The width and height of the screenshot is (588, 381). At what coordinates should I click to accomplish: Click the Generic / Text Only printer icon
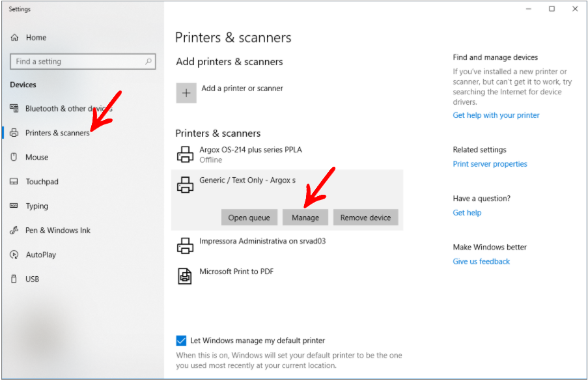pyautogui.click(x=185, y=184)
